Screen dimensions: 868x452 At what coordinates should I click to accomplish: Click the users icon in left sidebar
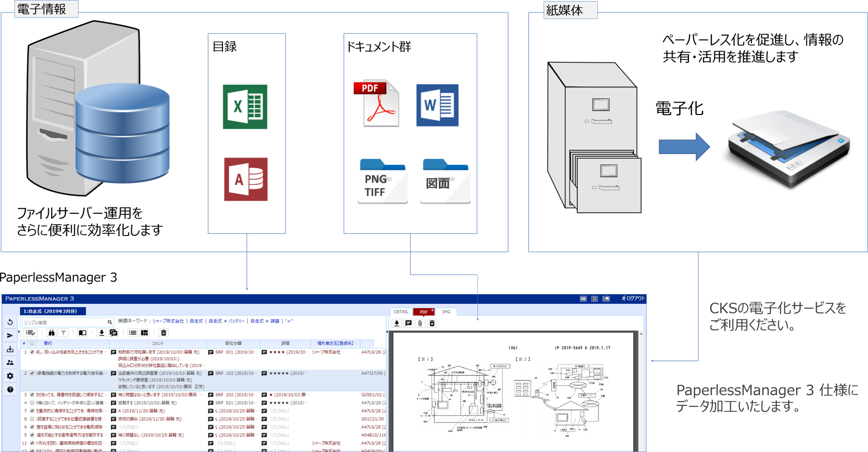tap(10, 362)
